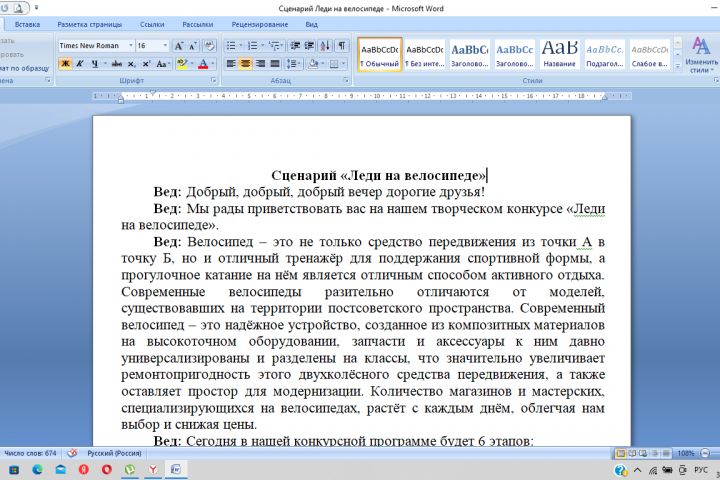Toggle italic formatting (К)
720x480 pixels.
79,64
